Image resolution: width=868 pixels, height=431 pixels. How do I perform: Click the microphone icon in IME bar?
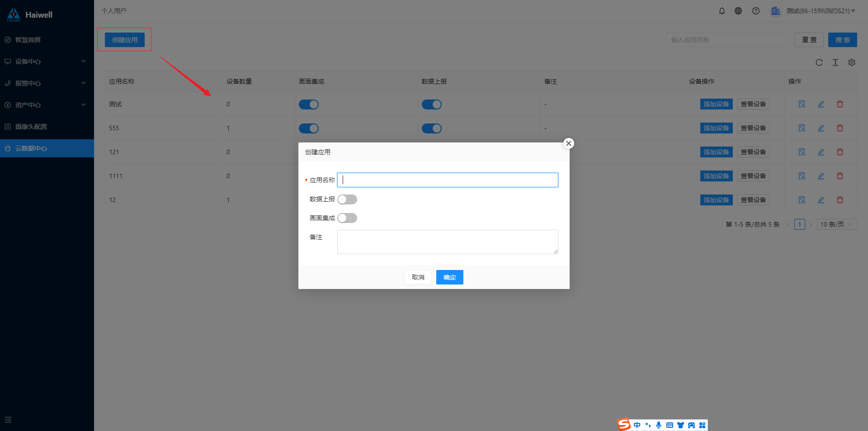(659, 425)
